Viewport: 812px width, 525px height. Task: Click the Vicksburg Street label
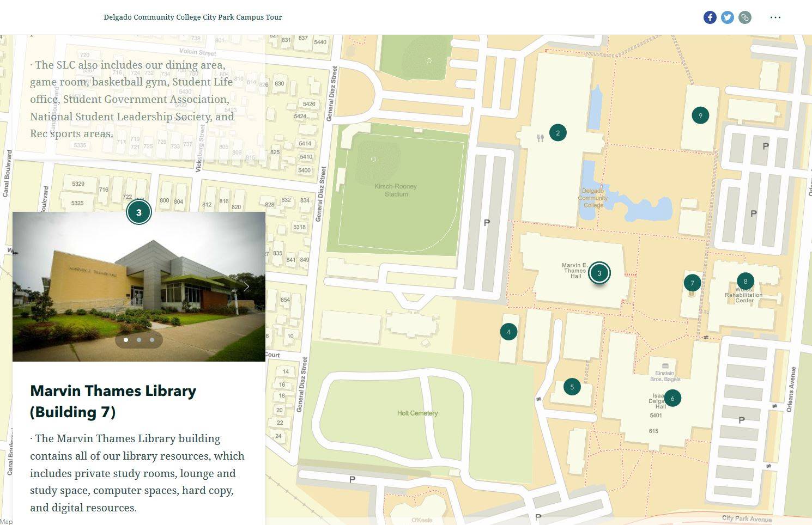[201, 148]
